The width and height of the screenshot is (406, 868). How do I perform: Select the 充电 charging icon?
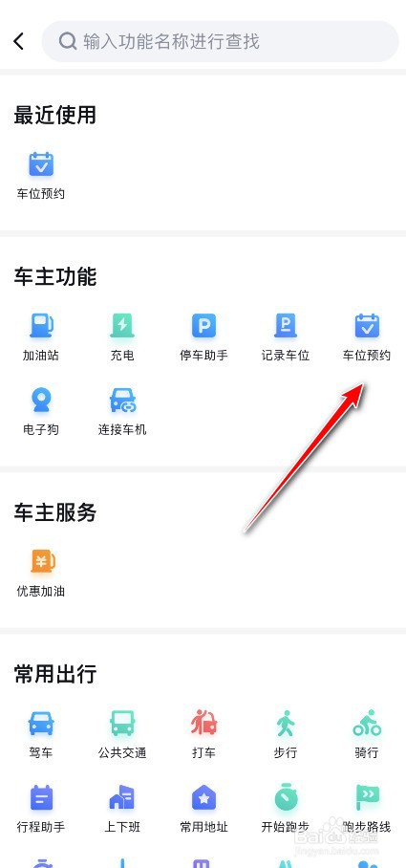tap(122, 336)
